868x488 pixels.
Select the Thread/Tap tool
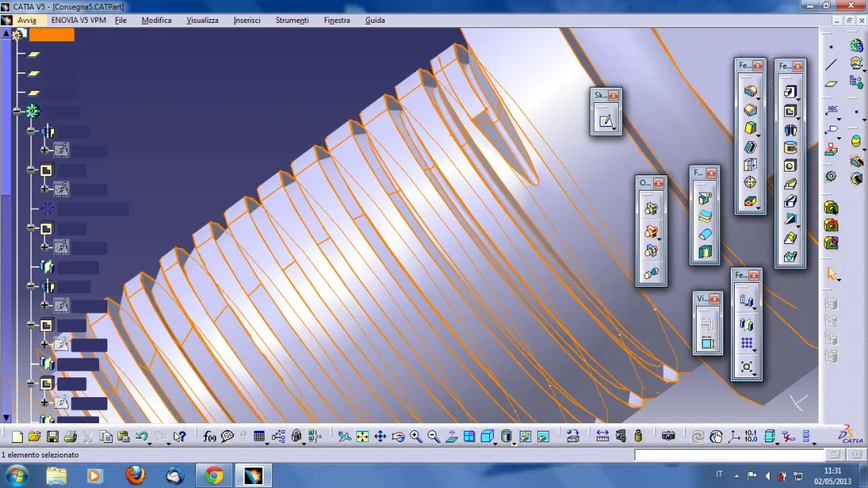tap(750, 182)
